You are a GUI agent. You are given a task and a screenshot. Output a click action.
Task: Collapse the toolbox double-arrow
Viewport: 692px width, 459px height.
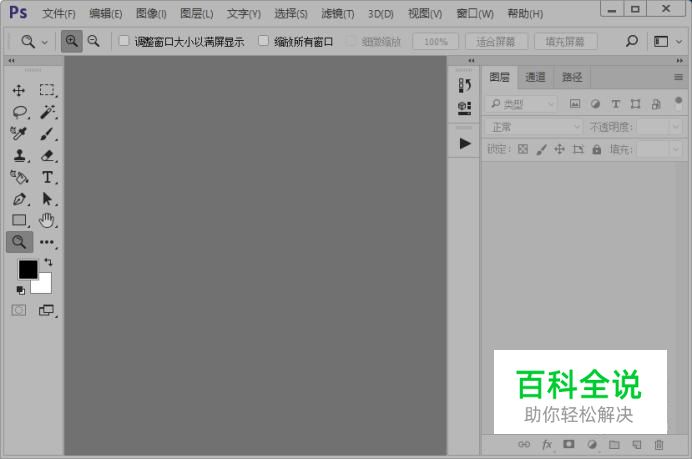(11, 60)
